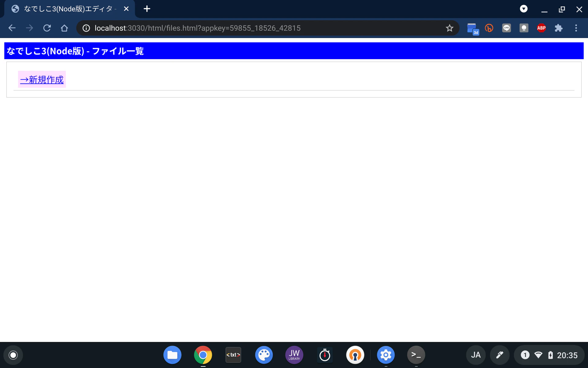Image resolution: width=588 pixels, height=368 pixels.
Task: Open Chrome from the shelf
Action: point(203,355)
